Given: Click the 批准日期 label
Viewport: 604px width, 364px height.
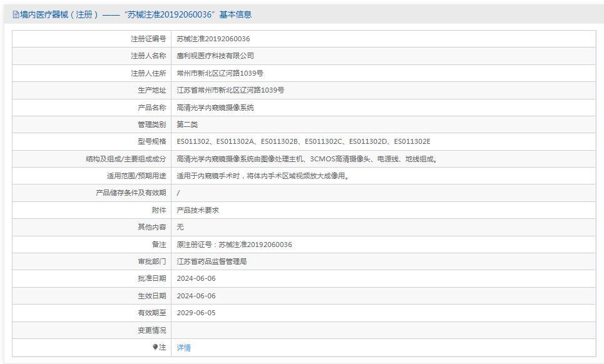Looking at the screenshot, I should pos(151,278).
